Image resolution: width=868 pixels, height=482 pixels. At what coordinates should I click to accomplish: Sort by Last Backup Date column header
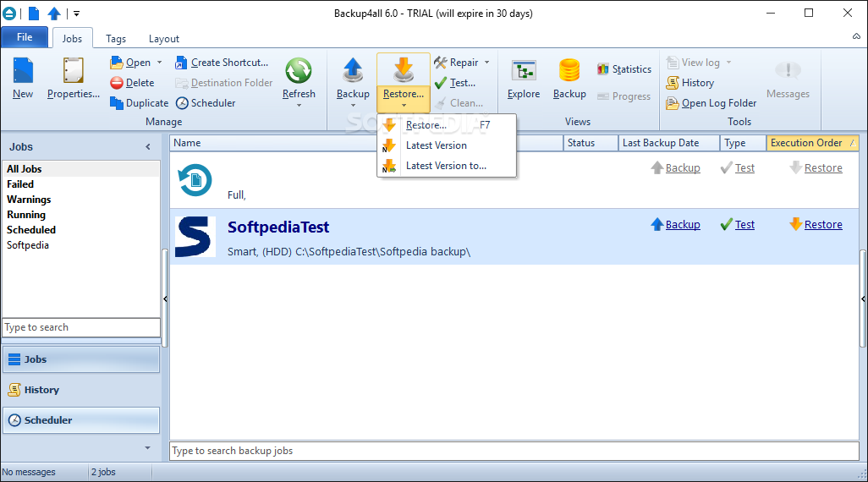pyautogui.click(x=668, y=143)
